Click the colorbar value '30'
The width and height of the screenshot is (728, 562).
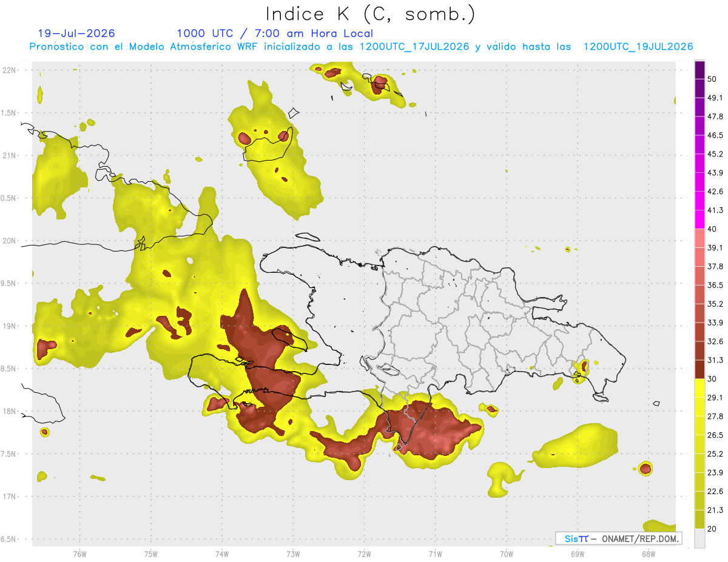point(712,379)
